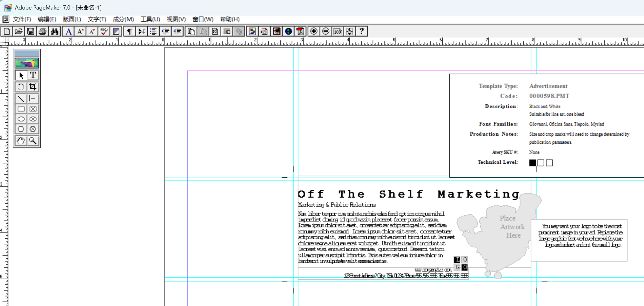Open Find with the binoculars icon
This screenshot has width=644, height=306.
pos(55,31)
